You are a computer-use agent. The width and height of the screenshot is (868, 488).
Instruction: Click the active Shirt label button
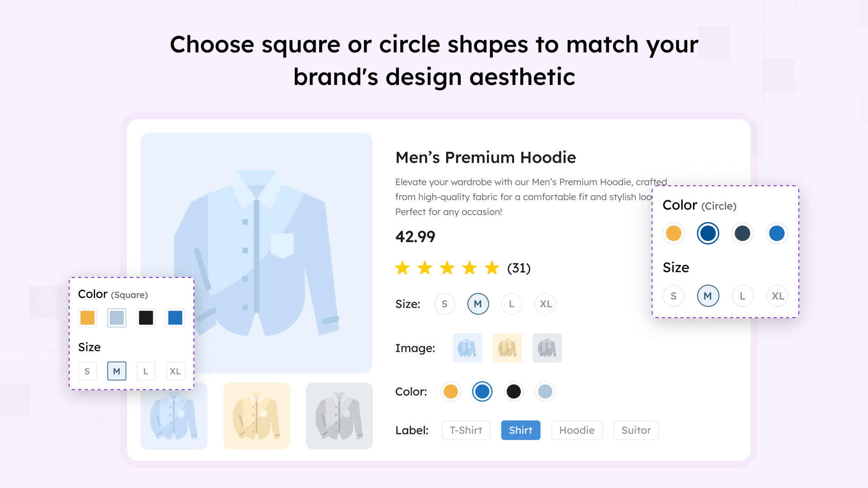coord(520,430)
